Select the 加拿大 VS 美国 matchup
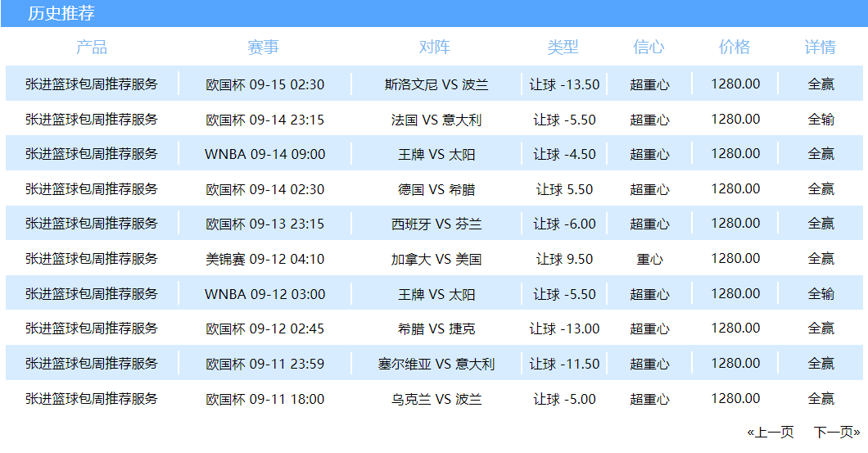Image resolution: width=868 pixels, height=453 pixels. pyautogui.click(x=436, y=260)
